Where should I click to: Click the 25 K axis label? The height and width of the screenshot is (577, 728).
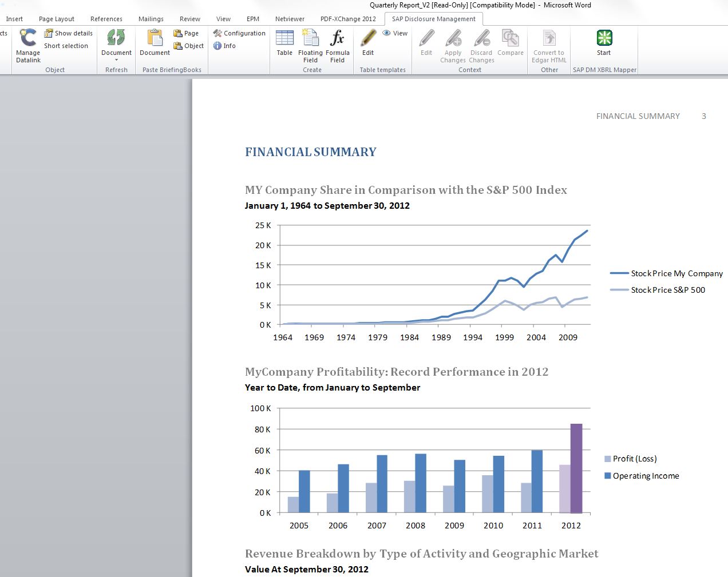point(263,225)
